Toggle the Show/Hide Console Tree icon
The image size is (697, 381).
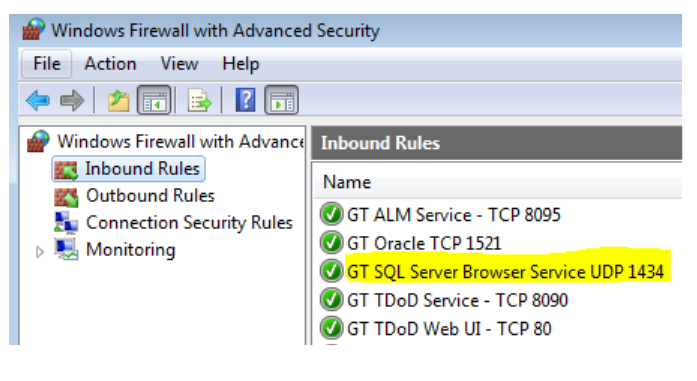(154, 100)
